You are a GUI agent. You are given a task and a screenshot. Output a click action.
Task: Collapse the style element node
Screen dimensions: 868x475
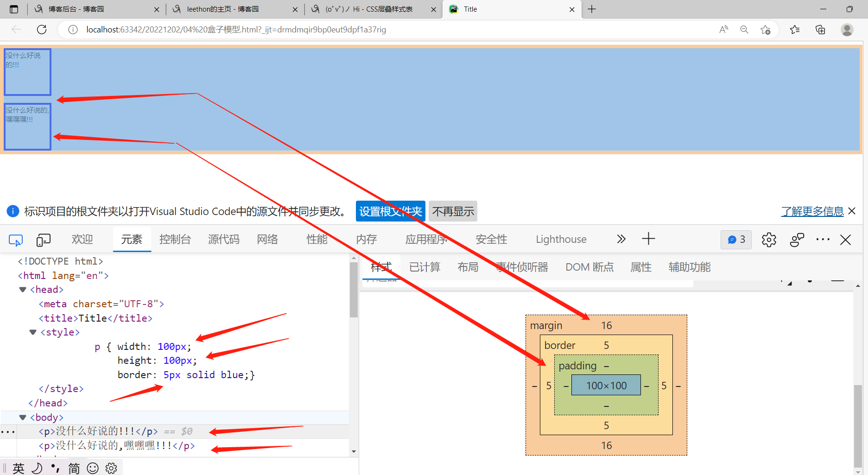(33, 332)
